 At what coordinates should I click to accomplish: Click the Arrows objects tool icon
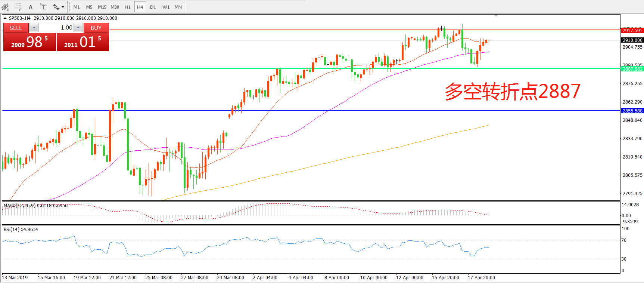tap(56, 7)
